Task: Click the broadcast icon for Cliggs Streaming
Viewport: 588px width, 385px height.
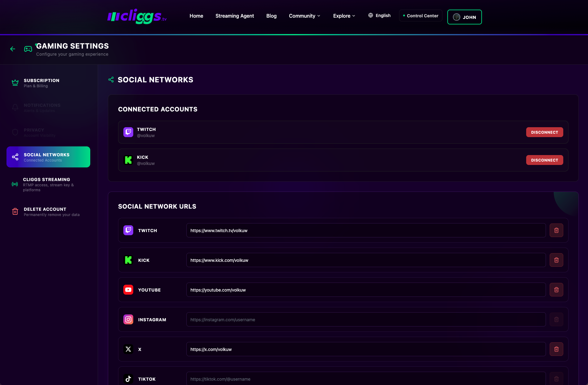Action: tap(15, 184)
